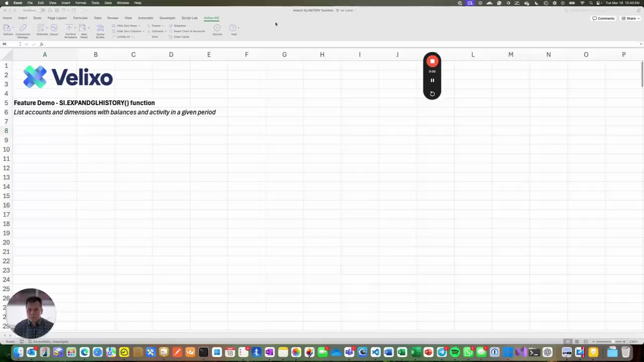644x362 pixels.
Task: Click Accessibility: Investigate in status bar
Action: pos(48,342)
